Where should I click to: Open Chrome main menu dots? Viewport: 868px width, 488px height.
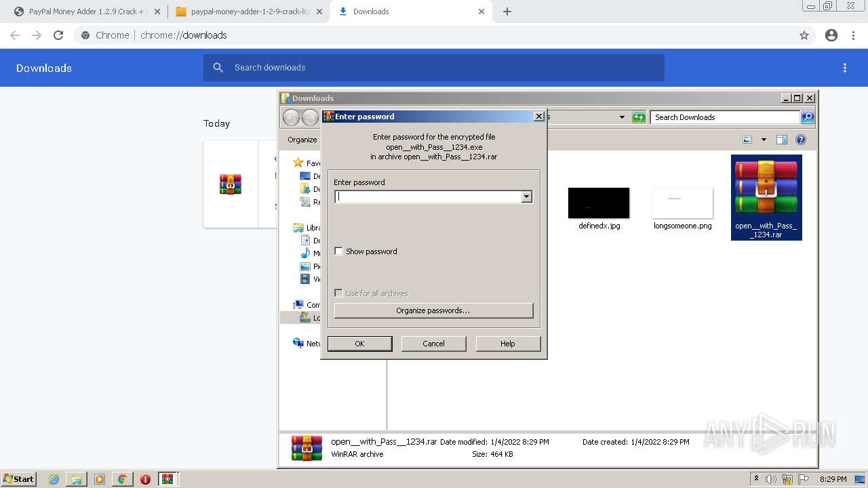(854, 35)
